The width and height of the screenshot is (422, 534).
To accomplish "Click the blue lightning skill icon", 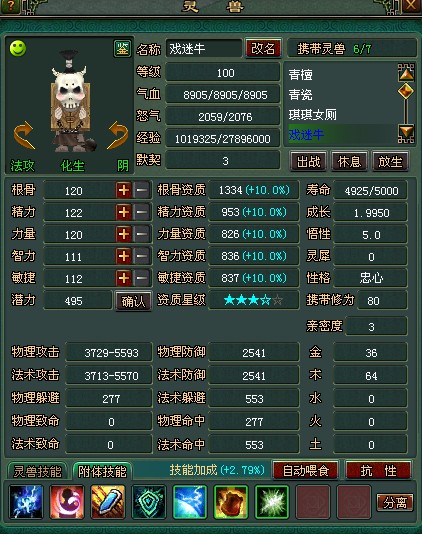I will [26, 502].
